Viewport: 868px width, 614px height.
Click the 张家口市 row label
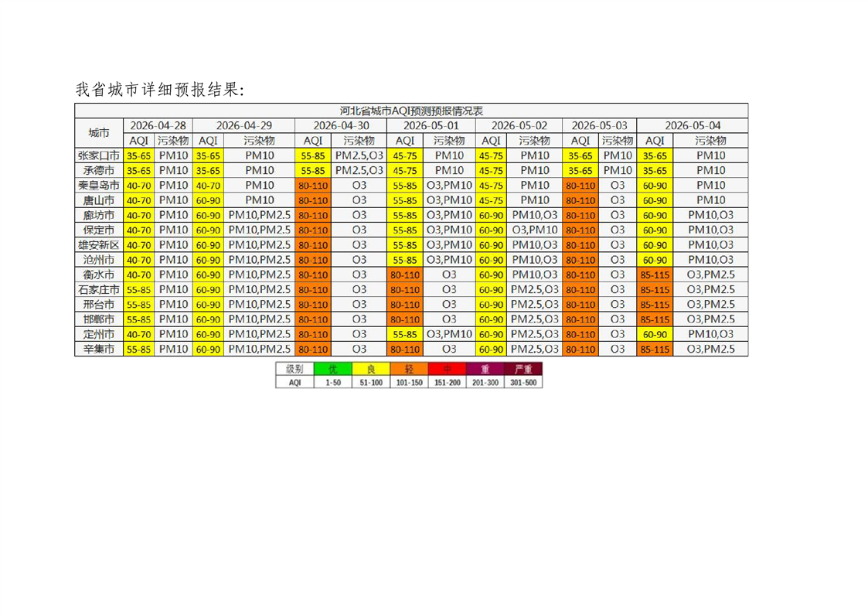(x=99, y=155)
